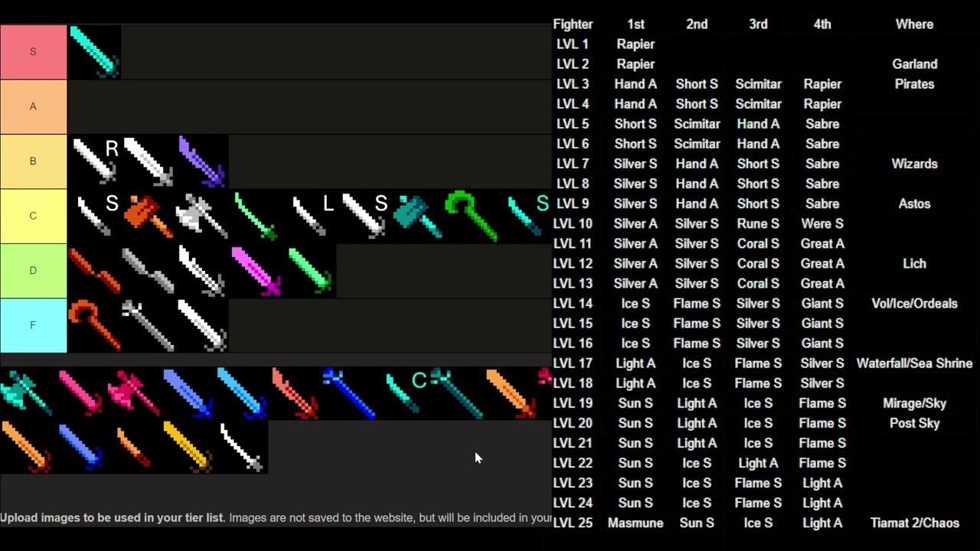The width and height of the screenshot is (980, 551).
Task: Click the yellow C tier label
Action: point(33,216)
